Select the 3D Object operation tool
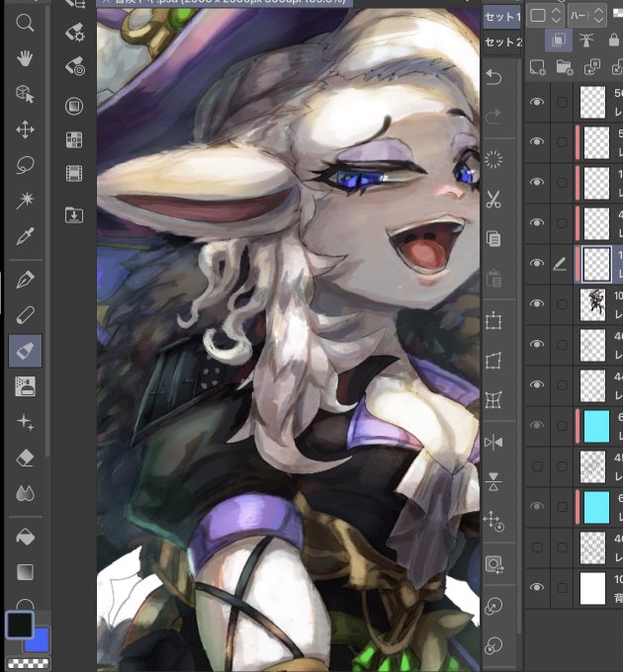 pyautogui.click(x=25, y=94)
